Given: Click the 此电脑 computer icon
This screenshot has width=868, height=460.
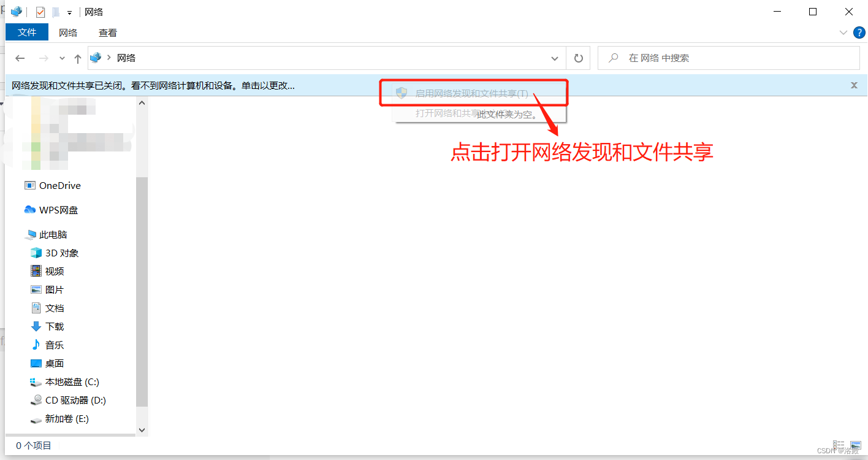Looking at the screenshot, I should (31, 234).
